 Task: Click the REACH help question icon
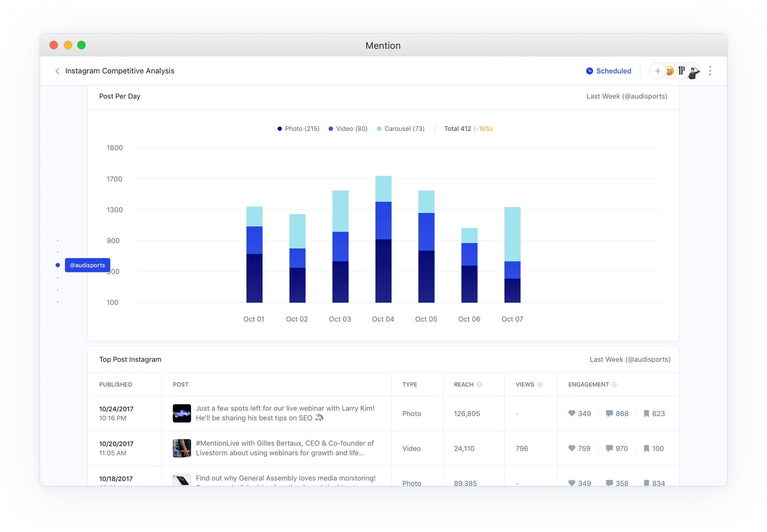click(x=479, y=384)
